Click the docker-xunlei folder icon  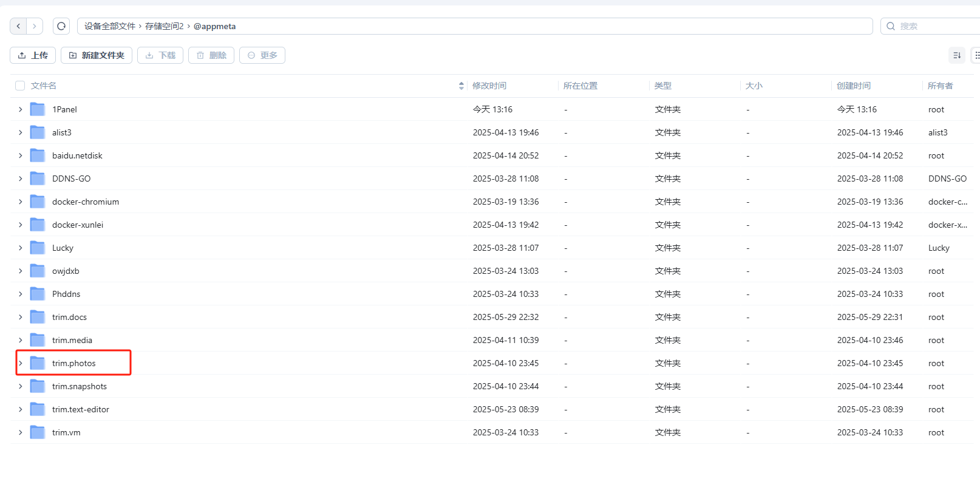(38, 225)
